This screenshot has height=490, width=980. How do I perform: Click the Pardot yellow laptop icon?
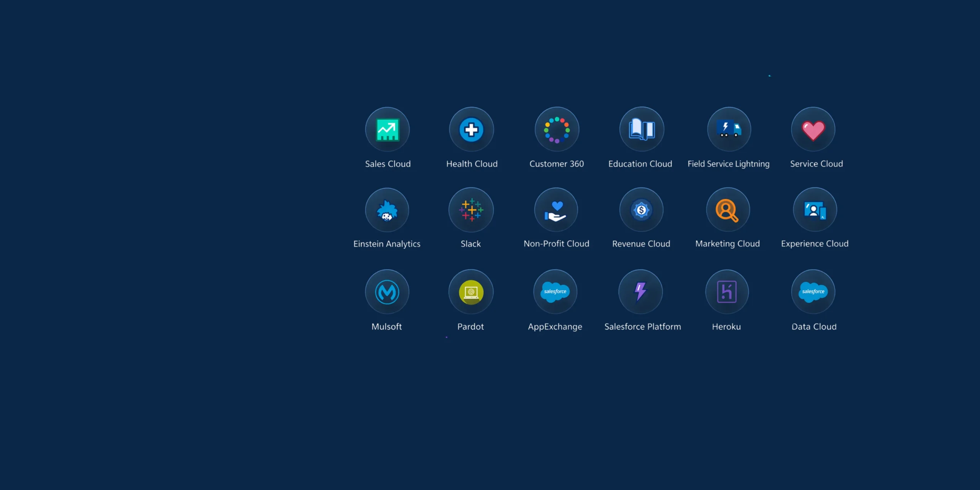[x=471, y=292]
